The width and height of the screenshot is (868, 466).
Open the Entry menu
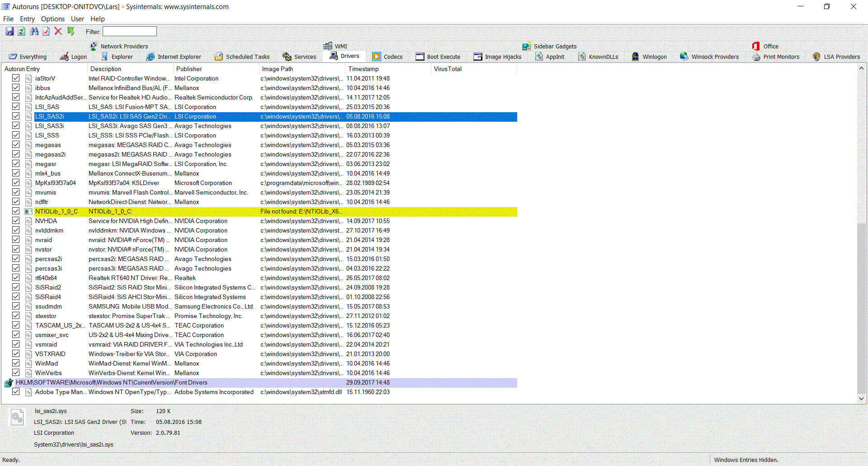tap(27, 19)
